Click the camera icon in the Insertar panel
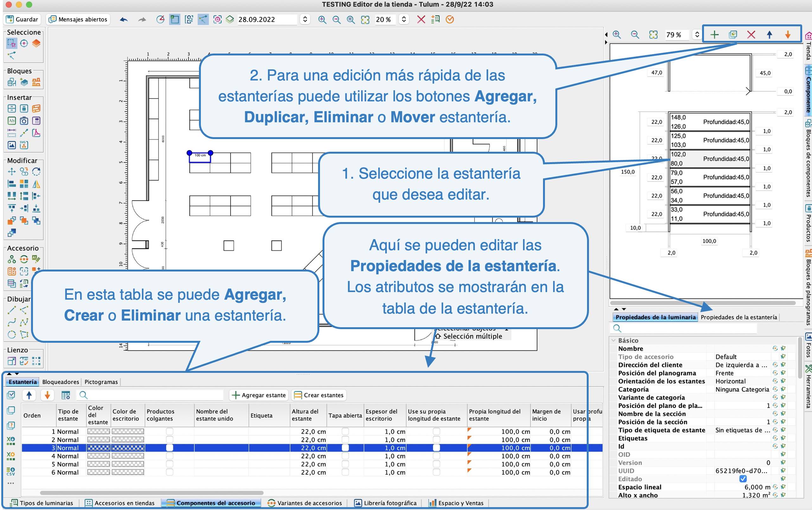 [24, 121]
